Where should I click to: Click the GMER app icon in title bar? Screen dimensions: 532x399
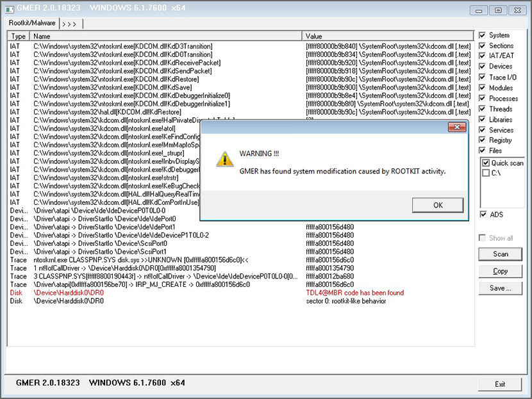coord(10,9)
